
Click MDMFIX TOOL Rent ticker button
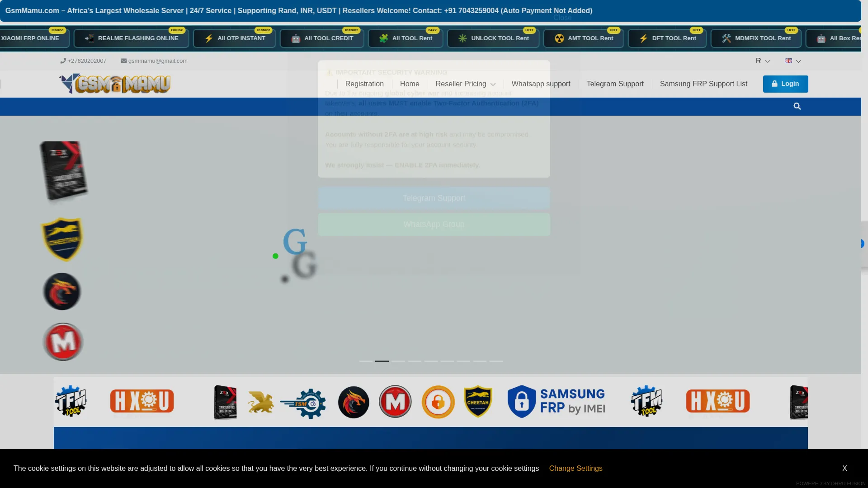click(x=756, y=38)
